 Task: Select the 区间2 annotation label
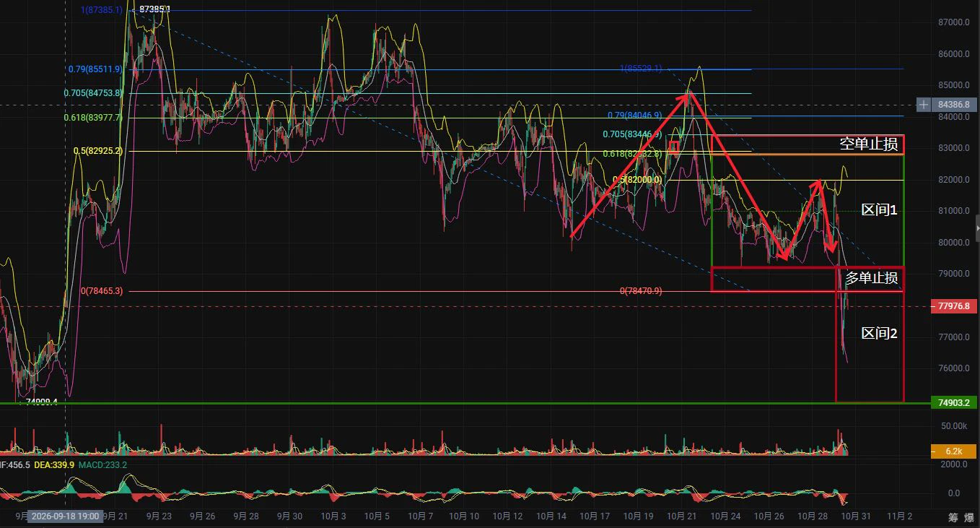point(879,333)
